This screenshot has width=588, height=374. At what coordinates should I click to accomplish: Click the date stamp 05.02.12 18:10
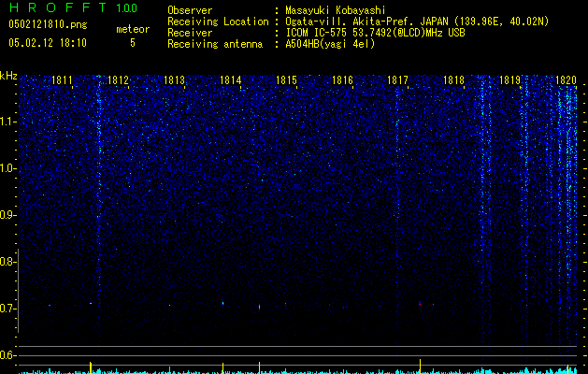pos(48,43)
